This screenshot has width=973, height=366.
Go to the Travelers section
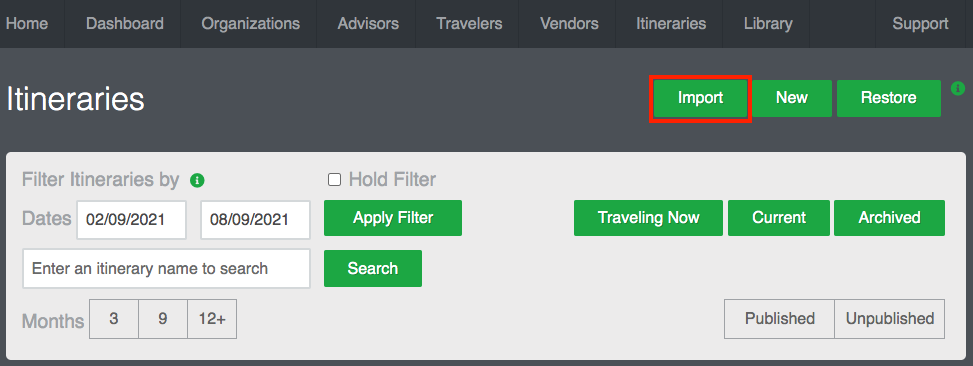[469, 24]
